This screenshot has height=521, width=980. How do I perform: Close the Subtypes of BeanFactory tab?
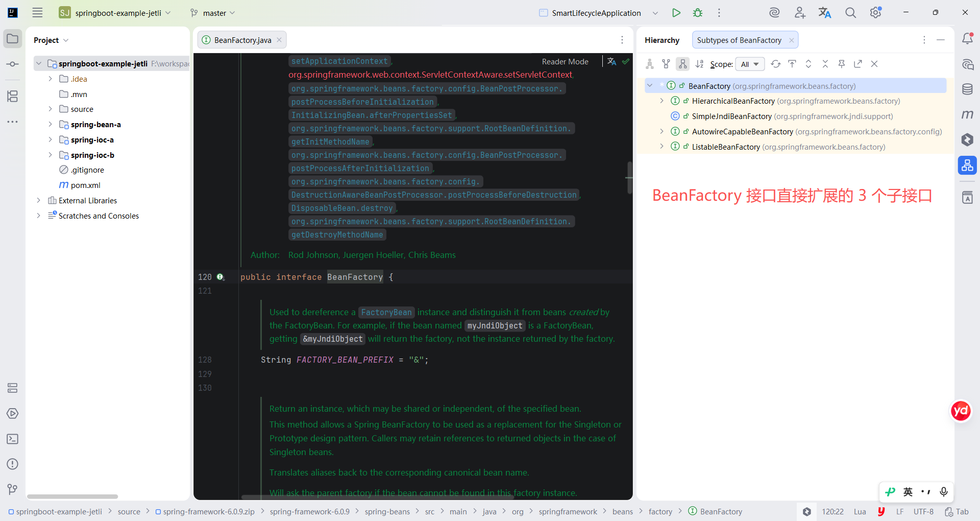[791, 40]
